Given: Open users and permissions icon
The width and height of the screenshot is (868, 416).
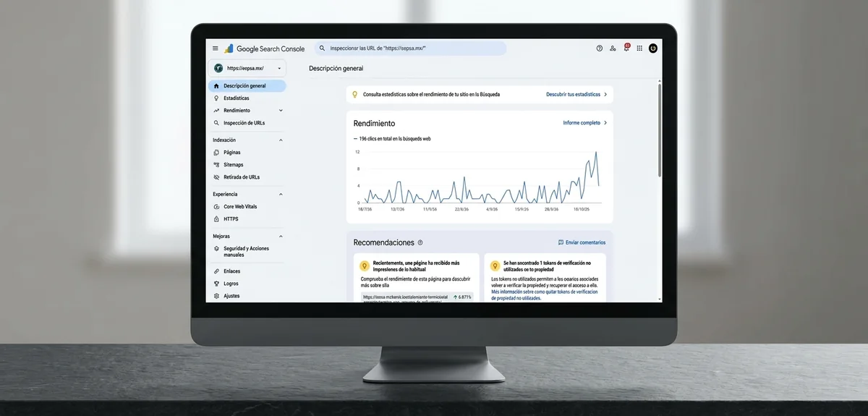Looking at the screenshot, I should 613,48.
